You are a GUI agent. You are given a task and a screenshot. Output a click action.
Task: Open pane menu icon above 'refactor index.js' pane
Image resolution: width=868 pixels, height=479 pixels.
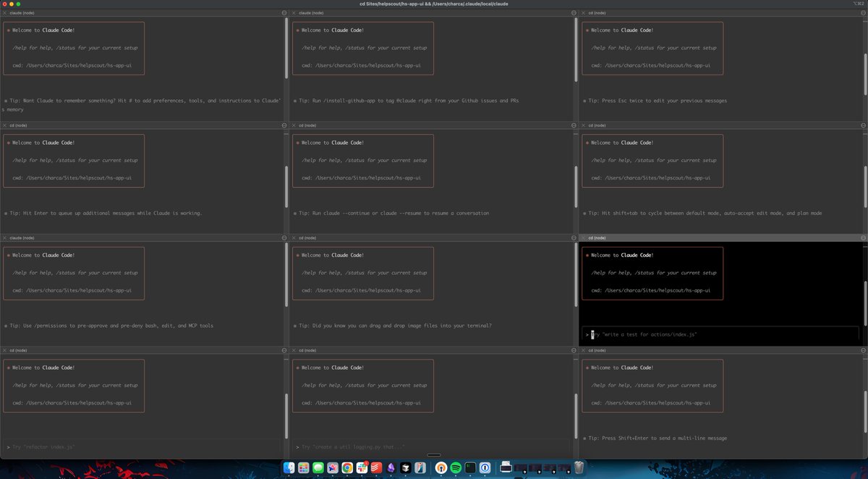pyautogui.click(x=284, y=350)
